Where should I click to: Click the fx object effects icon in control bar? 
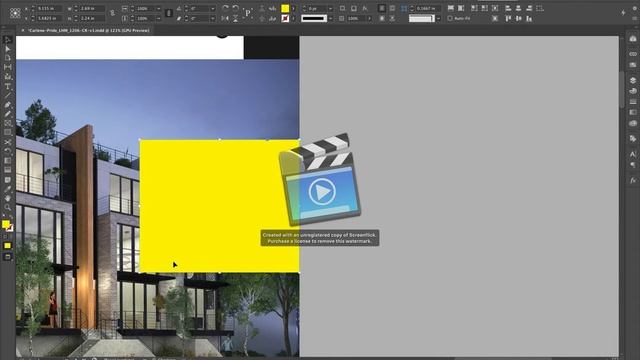pos(364,8)
